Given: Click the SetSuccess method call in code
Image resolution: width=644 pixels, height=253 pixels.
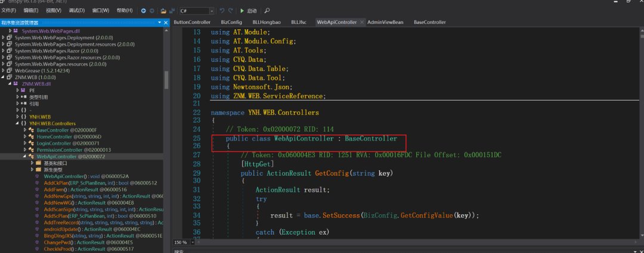Looking at the screenshot, I should 341,215.
